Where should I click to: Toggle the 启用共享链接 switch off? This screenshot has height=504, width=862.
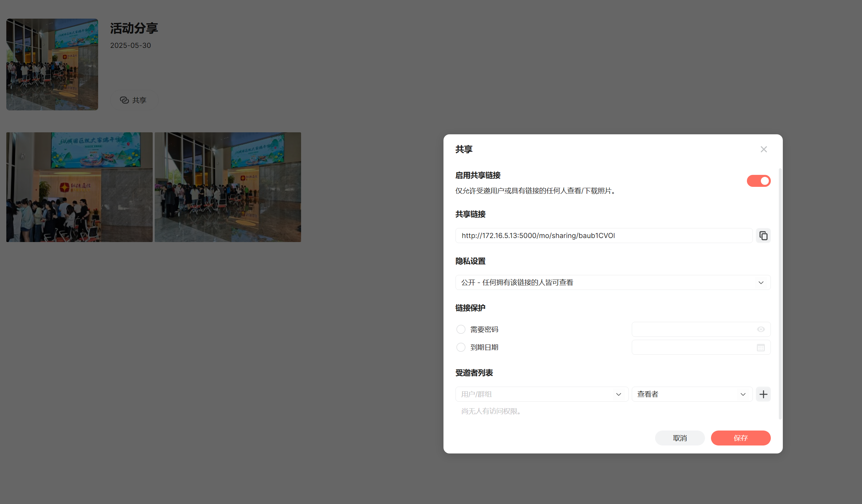click(758, 181)
